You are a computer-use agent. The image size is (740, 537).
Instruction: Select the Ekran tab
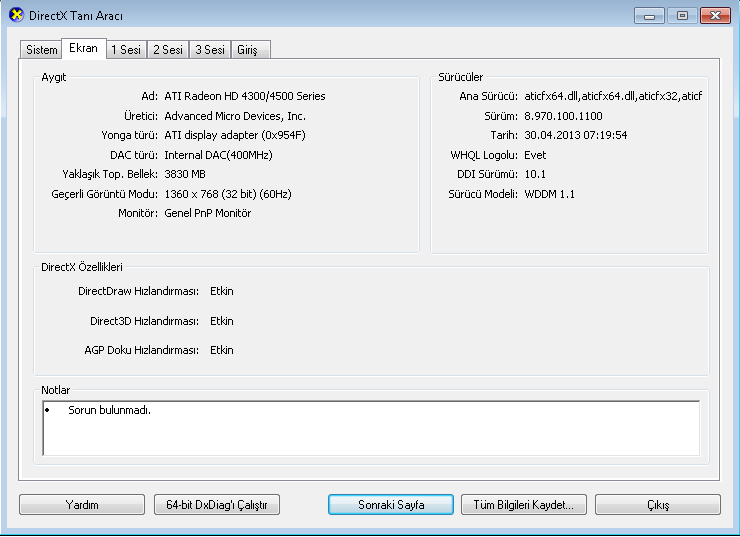click(84, 48)
